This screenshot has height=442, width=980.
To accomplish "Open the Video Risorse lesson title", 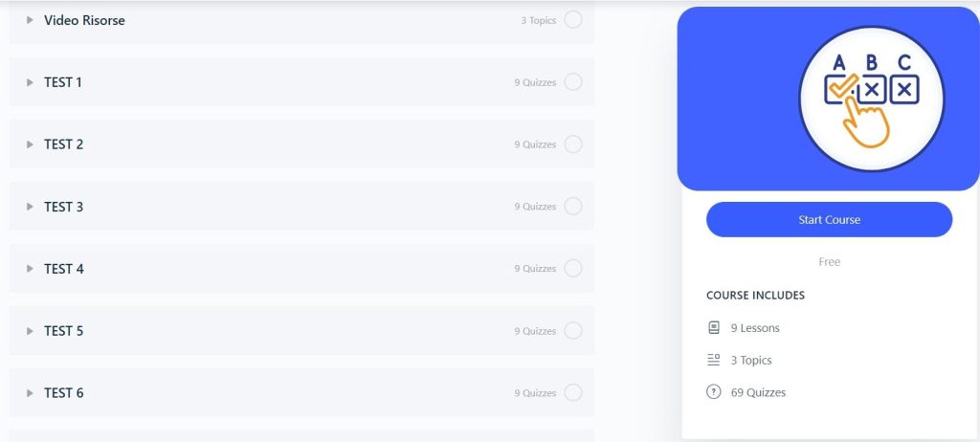I will (84, 20).
